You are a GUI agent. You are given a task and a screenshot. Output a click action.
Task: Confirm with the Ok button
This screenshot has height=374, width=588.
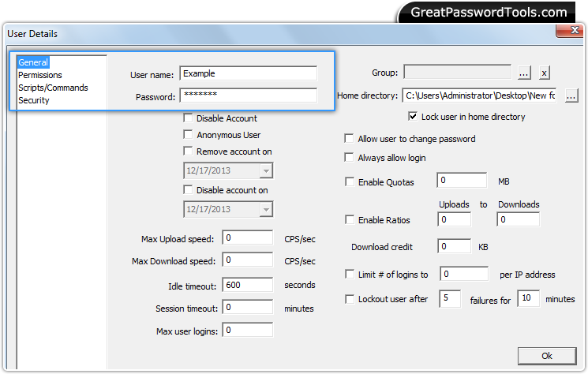tap(547, 356)
